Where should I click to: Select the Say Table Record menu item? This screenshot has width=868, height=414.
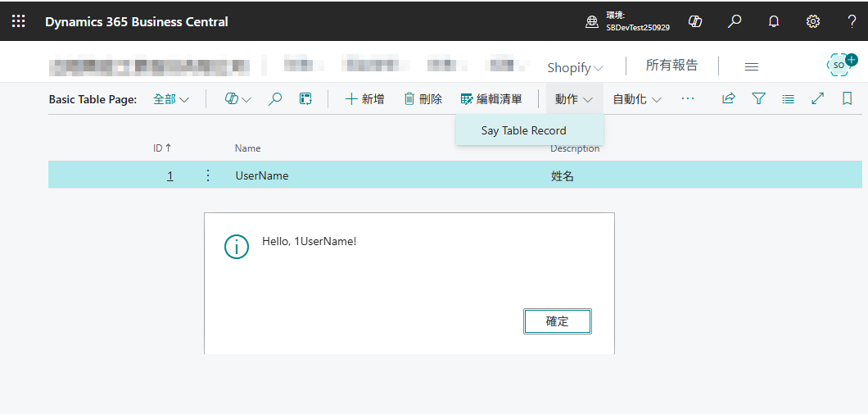[523, 130]
